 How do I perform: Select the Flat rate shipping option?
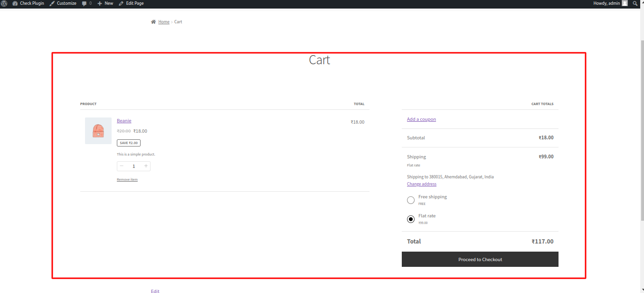[x=411, y=219]
